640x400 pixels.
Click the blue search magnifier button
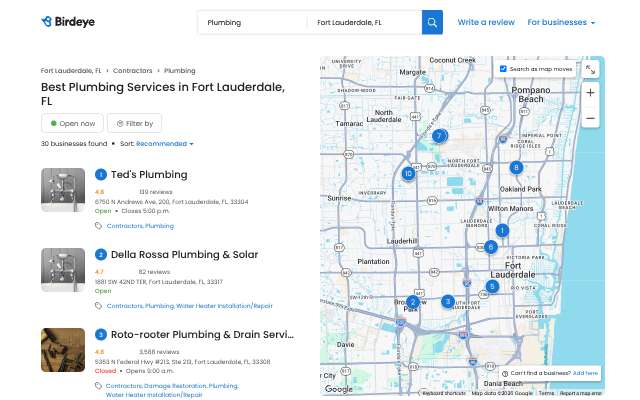[432, 22]
